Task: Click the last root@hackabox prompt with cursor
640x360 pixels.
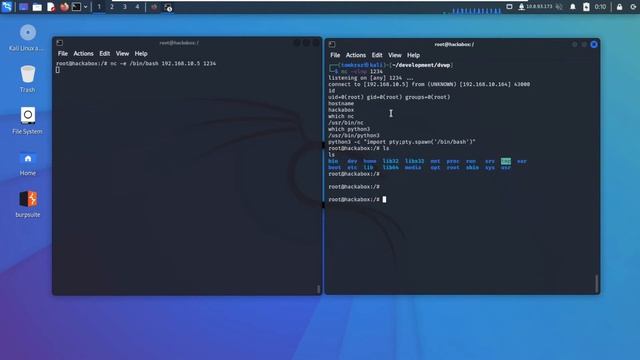Action: [357, 199]
